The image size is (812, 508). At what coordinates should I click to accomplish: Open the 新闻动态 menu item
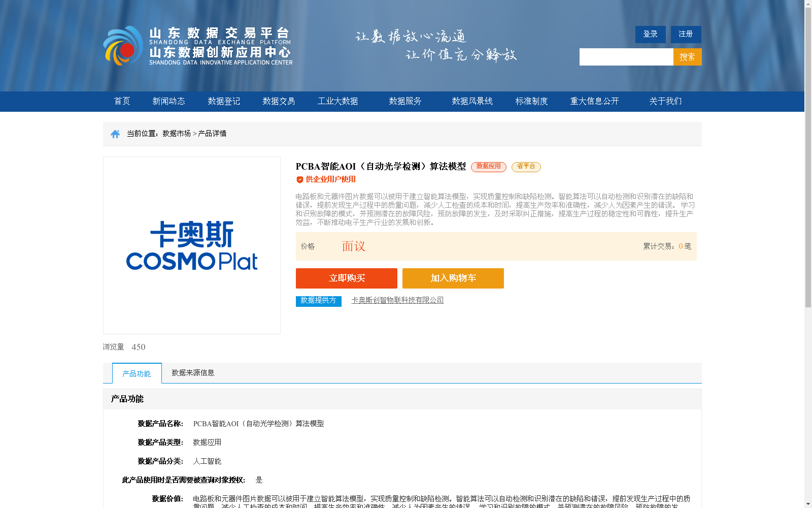(x=169, y=101)
